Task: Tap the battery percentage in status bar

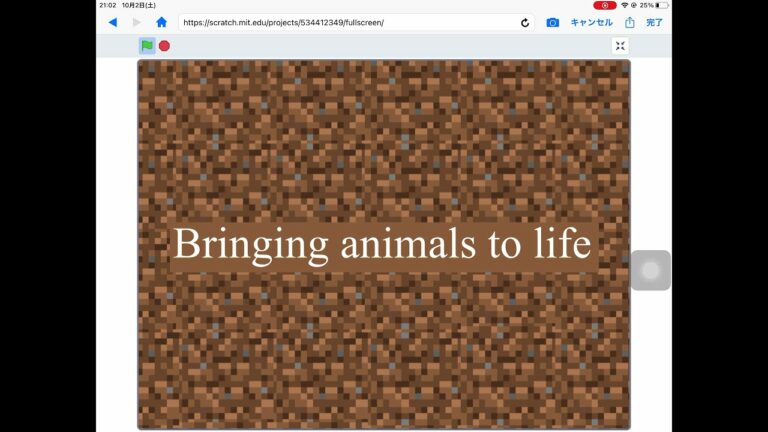Action: pyautogui.click(x=647, y=5)
